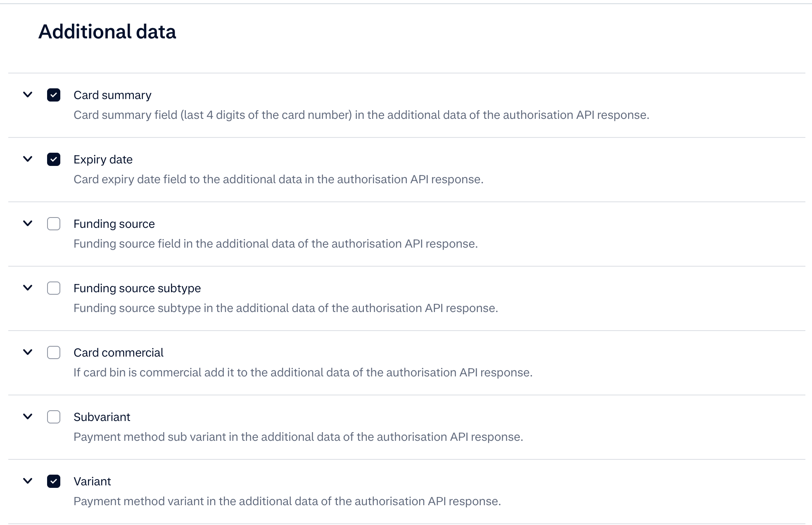Enable the Funding source checkbox

[x=54, y=224]
